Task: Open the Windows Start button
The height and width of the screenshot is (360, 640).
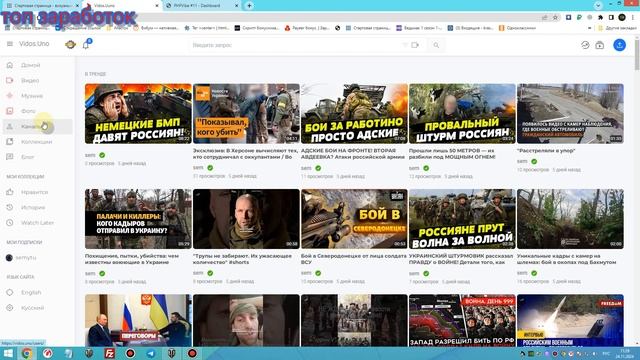Action: (x=8, y=353)
